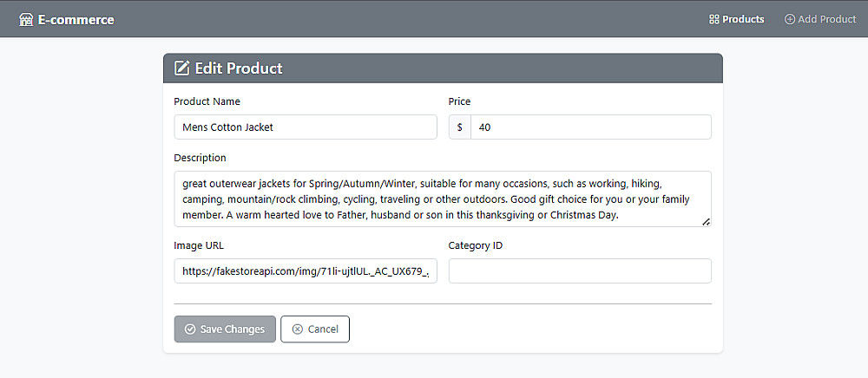Click the dollar sign price prefix
This screenshot has width=868, height=378.
[x=460, y=127]
